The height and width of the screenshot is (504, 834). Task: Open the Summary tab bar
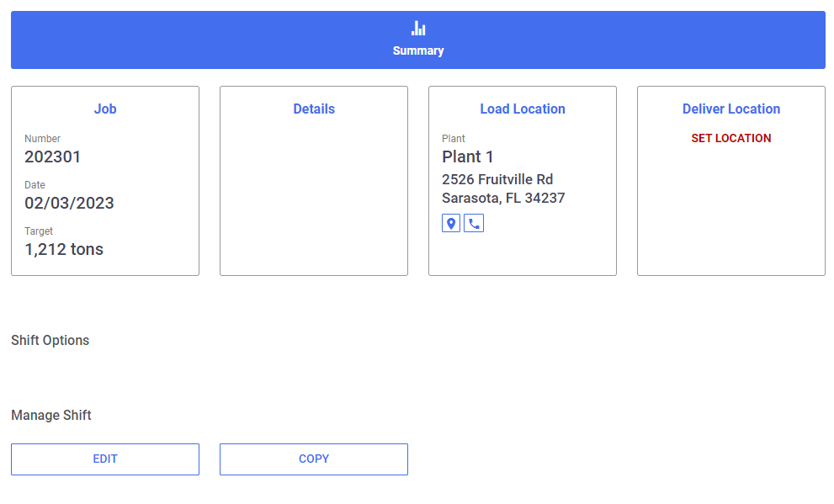(x=418, y=40)
